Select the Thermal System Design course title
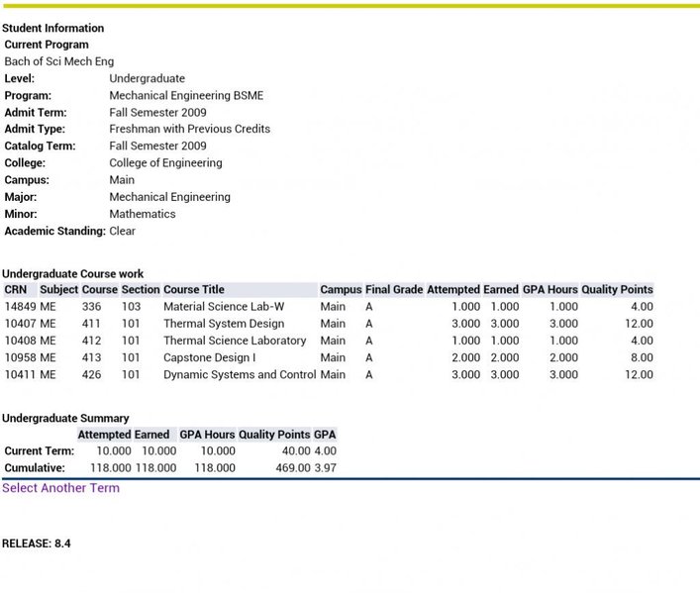Screen dimensions: 700x593 click(224, 324)
